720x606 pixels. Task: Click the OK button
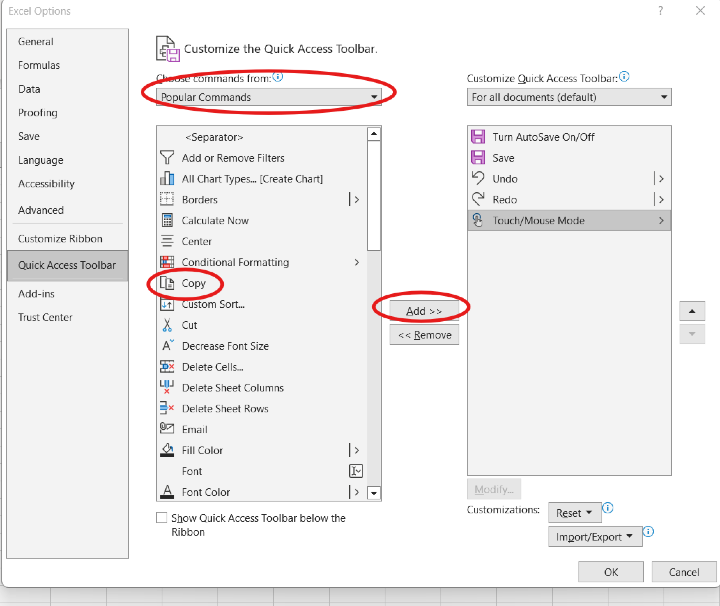tap(610, 572)
